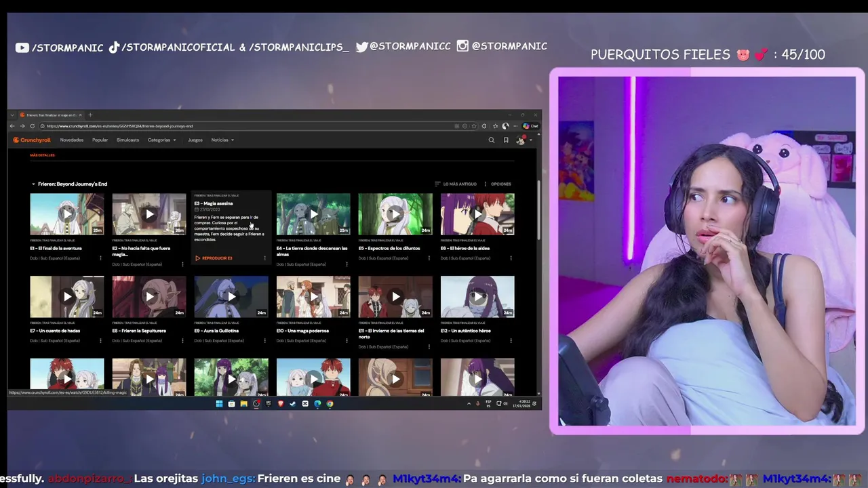Open the OPCIONES menu

click(497, 184)
